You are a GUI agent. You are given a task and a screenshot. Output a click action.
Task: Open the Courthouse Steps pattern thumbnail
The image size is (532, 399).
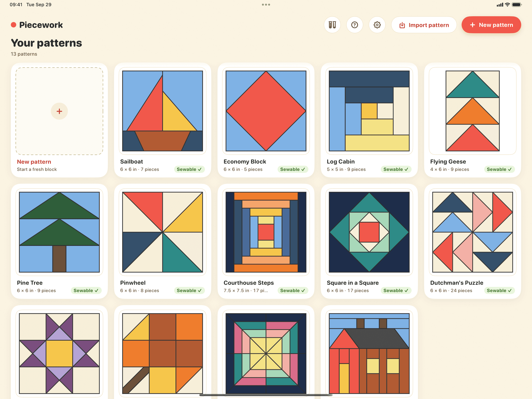tap(266, 232)
